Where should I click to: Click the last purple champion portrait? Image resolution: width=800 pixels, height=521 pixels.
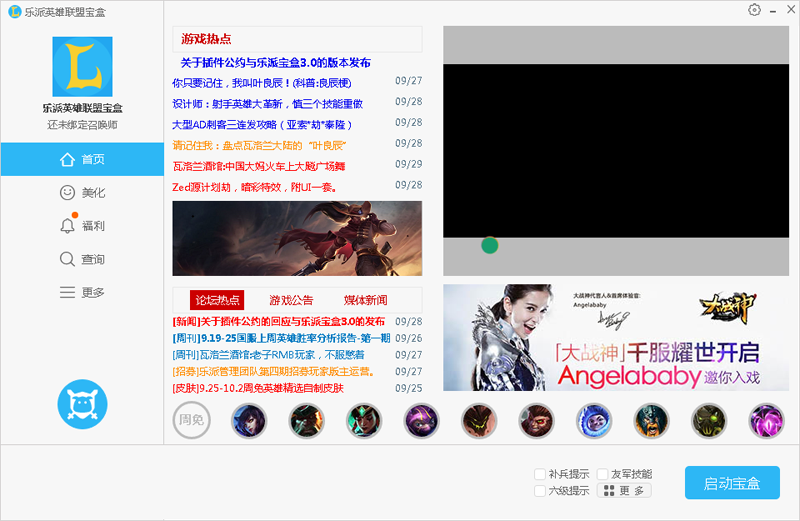point(767,420)
